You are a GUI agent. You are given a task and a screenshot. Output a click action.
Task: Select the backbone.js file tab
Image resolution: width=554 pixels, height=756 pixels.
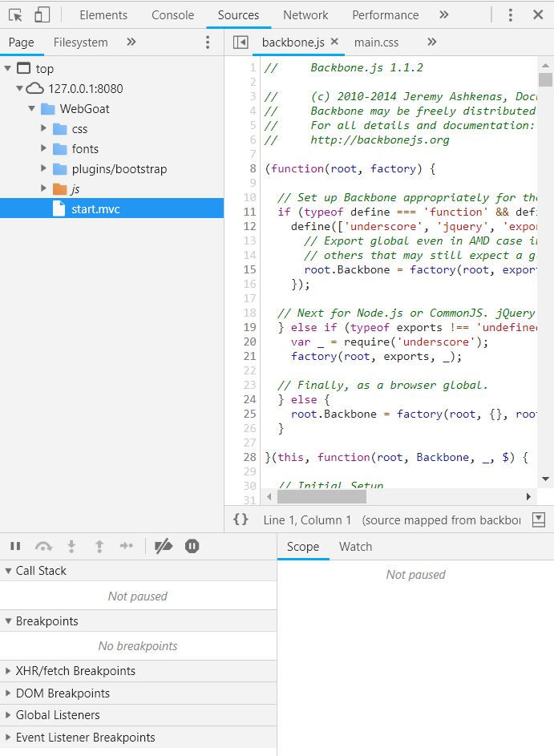[293, 42]
